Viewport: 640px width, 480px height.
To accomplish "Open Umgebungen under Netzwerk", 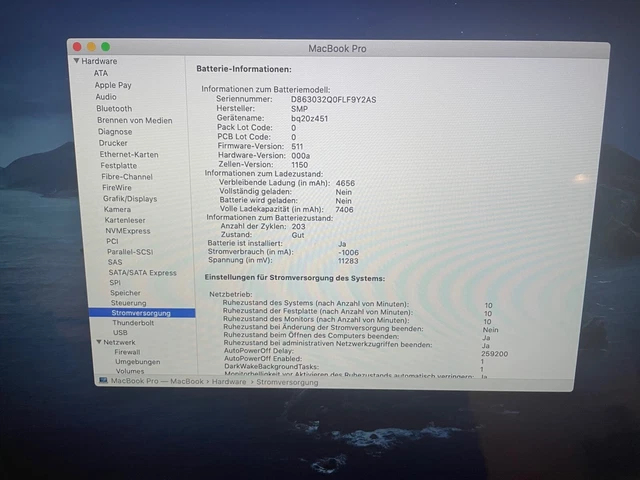I will click(x=138, y=362).
